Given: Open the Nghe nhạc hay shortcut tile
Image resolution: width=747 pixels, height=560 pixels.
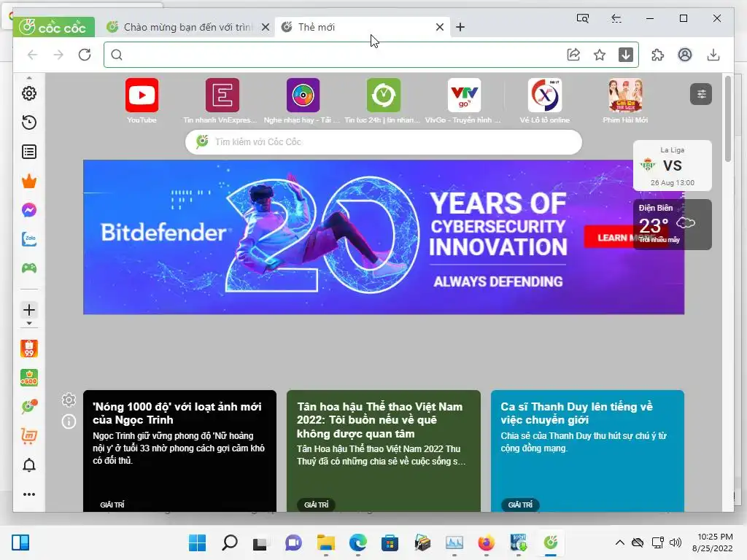Looking at the screenshot, I should tap(303, 101).
